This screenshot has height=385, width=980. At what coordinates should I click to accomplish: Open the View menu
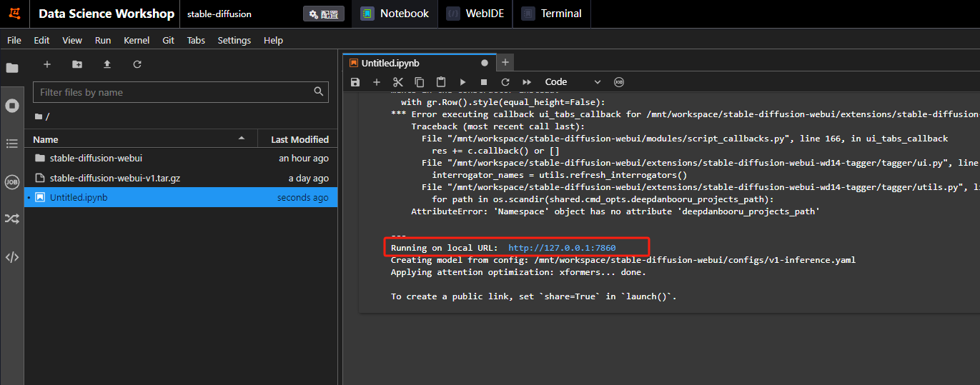point(72,41)
